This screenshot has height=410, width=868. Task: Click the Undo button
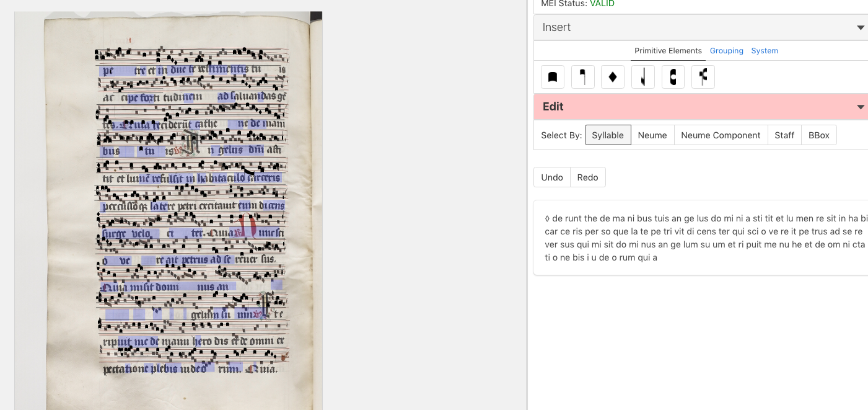click(552, 177)
